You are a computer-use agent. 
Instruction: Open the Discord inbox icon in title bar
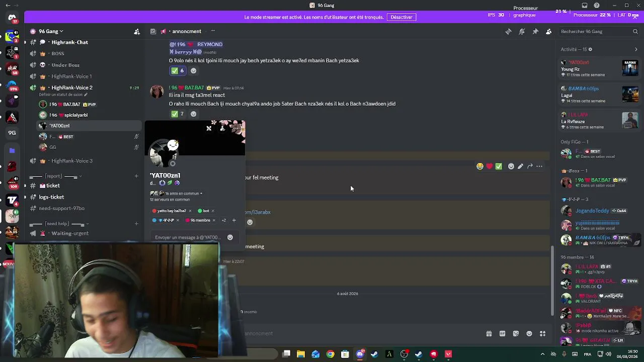coord(585,6)
